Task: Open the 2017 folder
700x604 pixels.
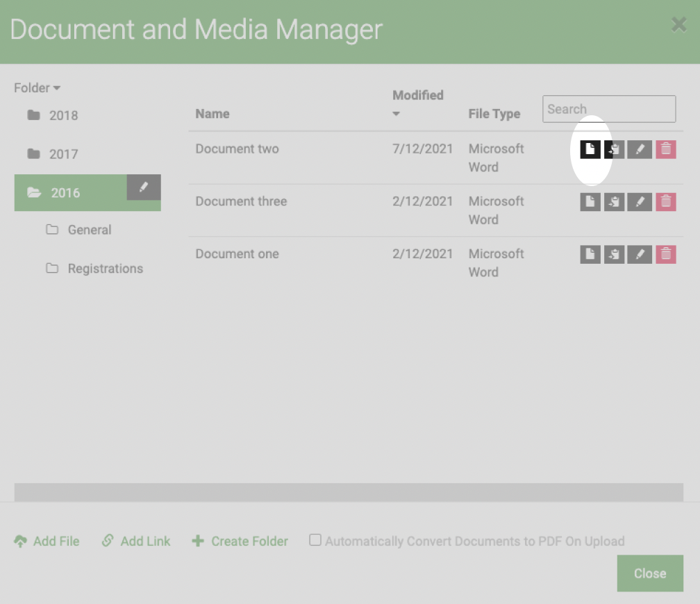Action: (x=53, y=154)
